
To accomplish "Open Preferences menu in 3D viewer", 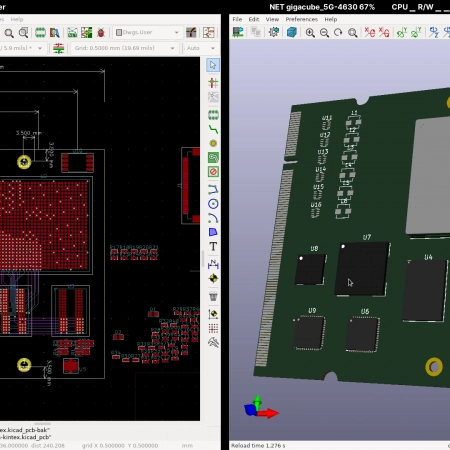I will 302,19.
